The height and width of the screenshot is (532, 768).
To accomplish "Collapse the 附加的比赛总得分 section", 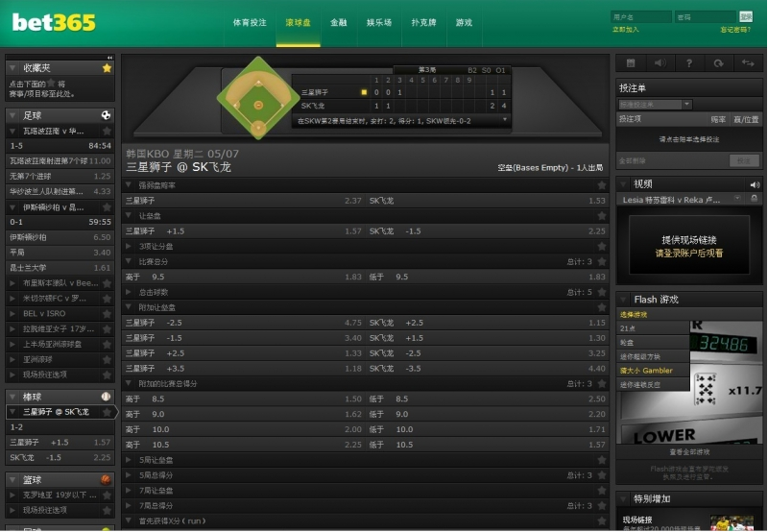I will tap(129, 383).
